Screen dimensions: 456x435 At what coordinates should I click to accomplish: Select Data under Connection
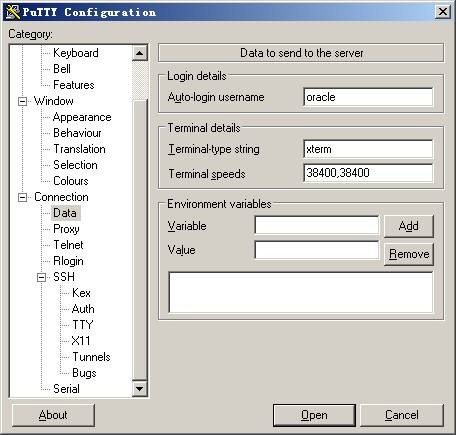pyautogui.click(x=65, y=213)
